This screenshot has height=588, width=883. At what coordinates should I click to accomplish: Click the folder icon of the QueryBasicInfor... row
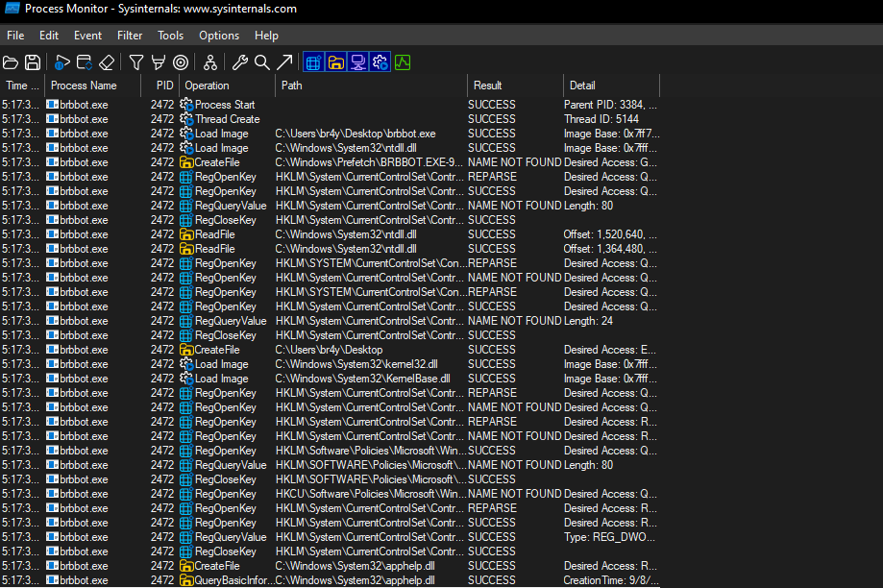[x=185, y=580]
